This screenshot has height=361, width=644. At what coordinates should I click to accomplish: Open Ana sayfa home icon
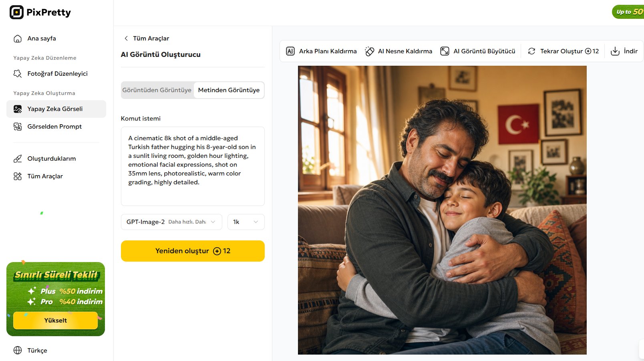[x=18, y=38]
